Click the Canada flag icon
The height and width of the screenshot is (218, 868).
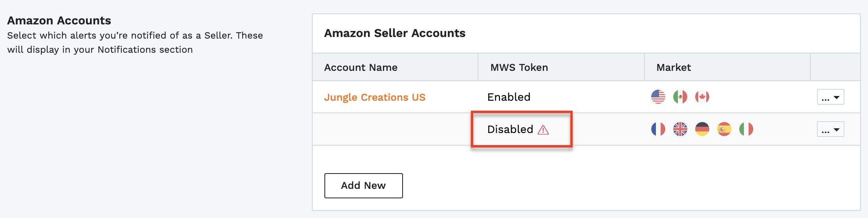coord(702,97)
